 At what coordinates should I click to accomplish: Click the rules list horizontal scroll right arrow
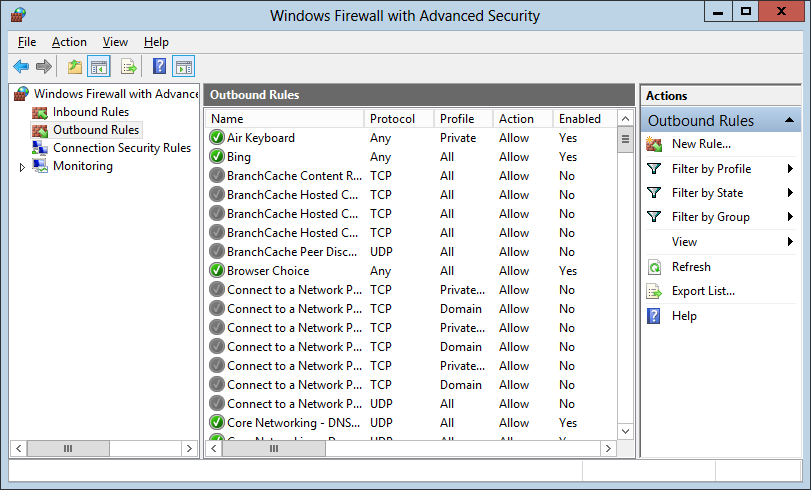click(x=608, y=449)
